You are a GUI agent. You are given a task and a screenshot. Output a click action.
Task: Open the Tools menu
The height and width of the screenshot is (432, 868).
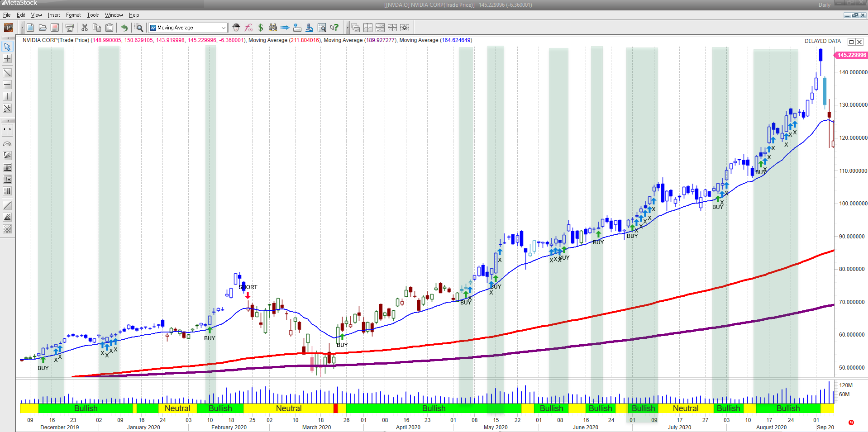92,15
